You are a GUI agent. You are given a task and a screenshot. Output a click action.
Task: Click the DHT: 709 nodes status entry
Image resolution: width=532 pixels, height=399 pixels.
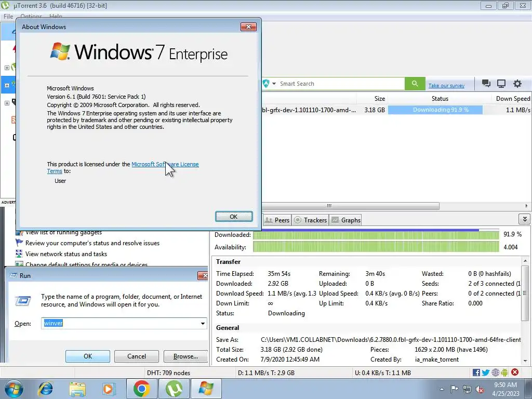pyautogui.click(x=169, y=373)
